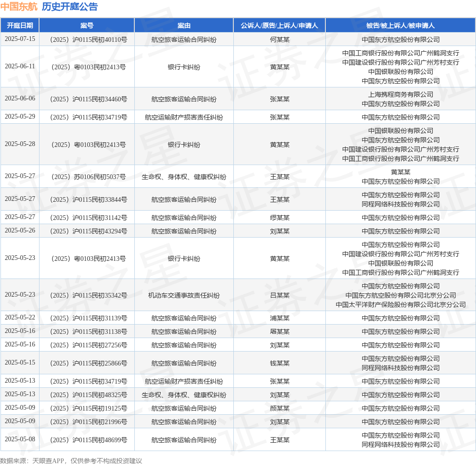
Task: Click case number 沪0115民初33844号
Action: coord(89,199)
